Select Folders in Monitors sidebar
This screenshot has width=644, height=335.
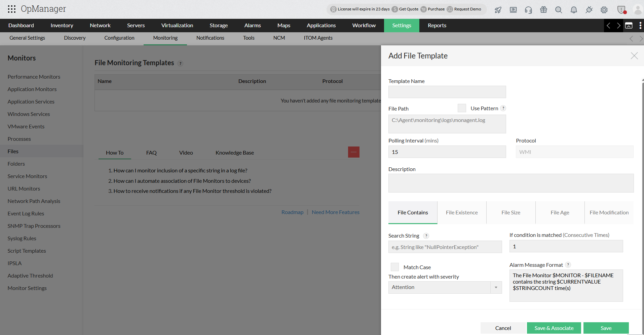coord(16,164)
